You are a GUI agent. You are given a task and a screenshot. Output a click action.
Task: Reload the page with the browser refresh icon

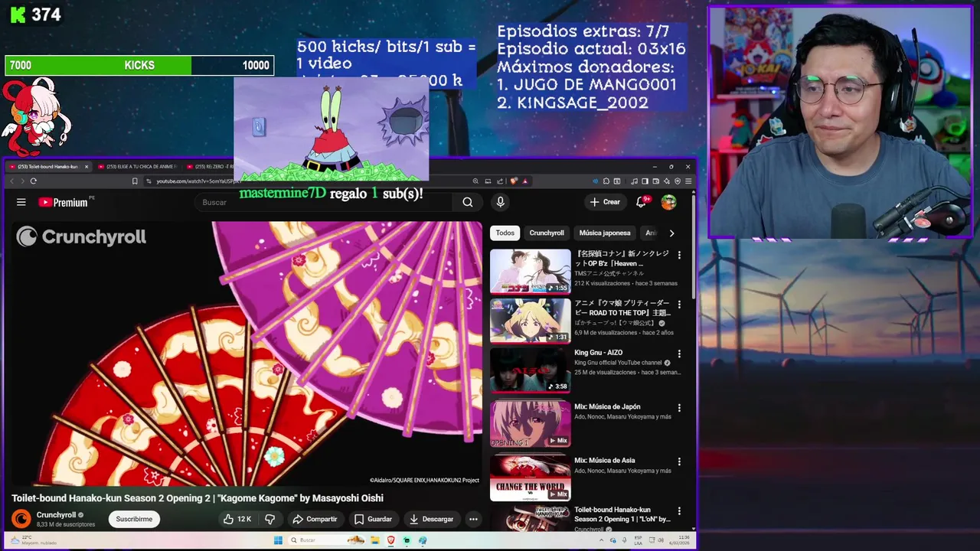tap(33, 181)
